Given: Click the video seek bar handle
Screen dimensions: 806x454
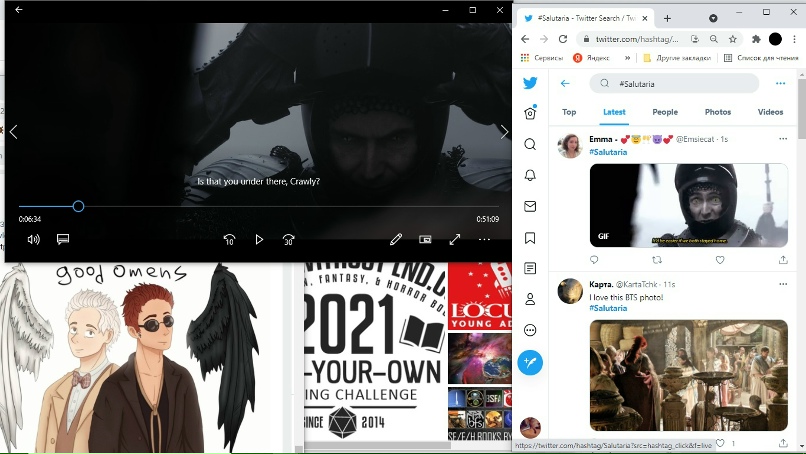Looking at the screenshot, I should click(x=78, y=207).
